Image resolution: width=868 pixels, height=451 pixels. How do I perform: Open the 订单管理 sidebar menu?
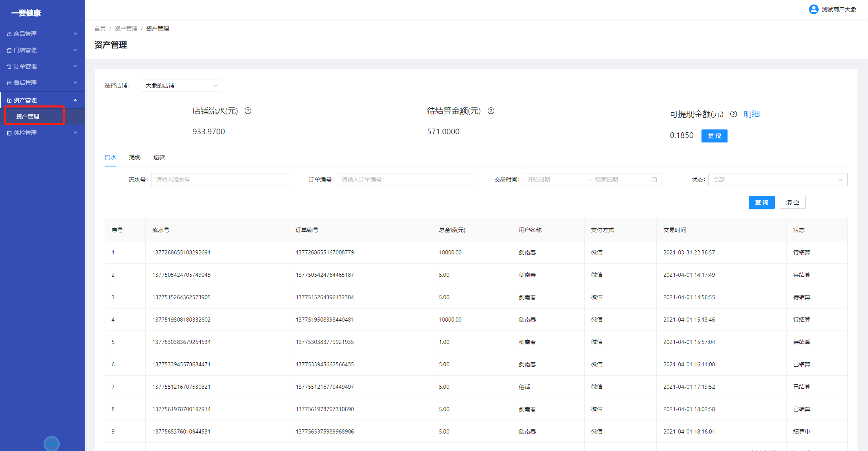point(42,66)
